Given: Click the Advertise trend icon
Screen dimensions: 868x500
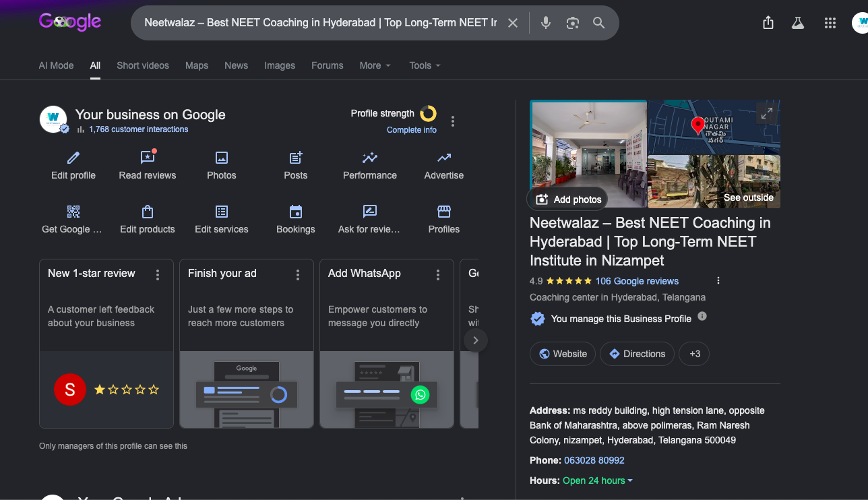Looking at the screenshot, I should pos(444,158).
